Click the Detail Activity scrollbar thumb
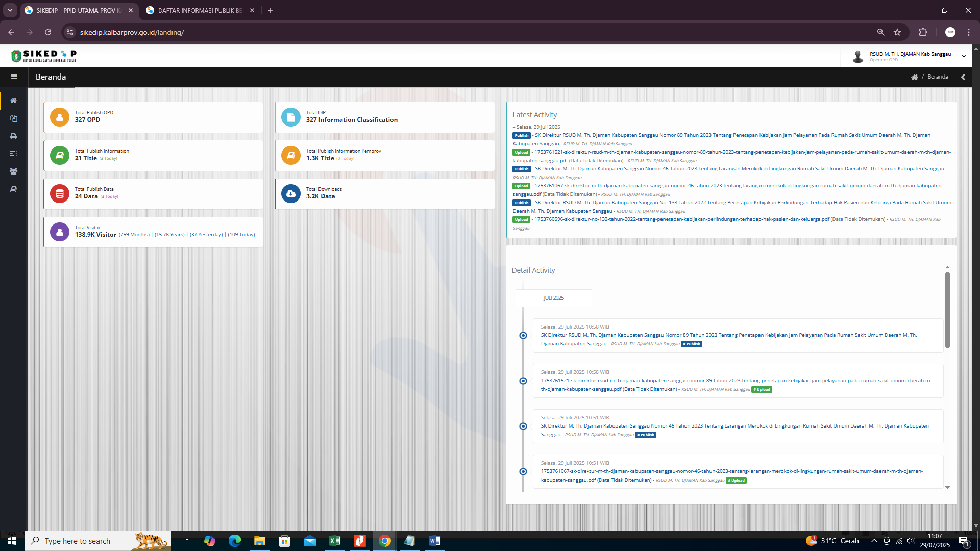 point(947,310)
